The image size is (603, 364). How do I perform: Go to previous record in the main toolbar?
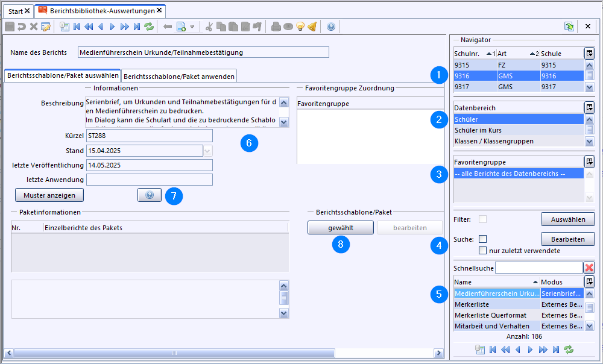101,27
